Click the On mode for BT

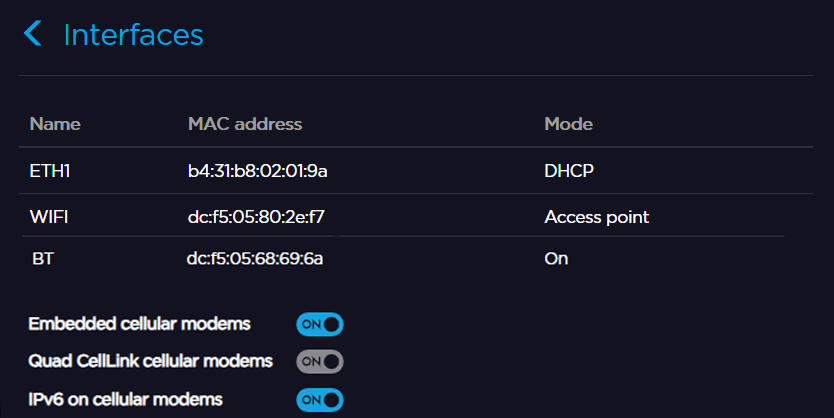(x=556, y=259)
